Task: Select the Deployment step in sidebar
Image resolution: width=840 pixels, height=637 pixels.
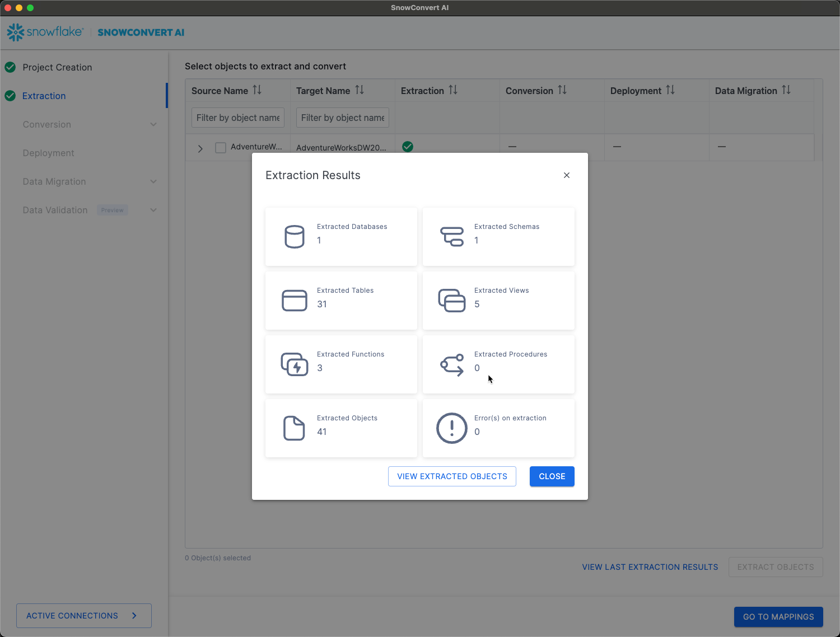Action: coord(48,153)
